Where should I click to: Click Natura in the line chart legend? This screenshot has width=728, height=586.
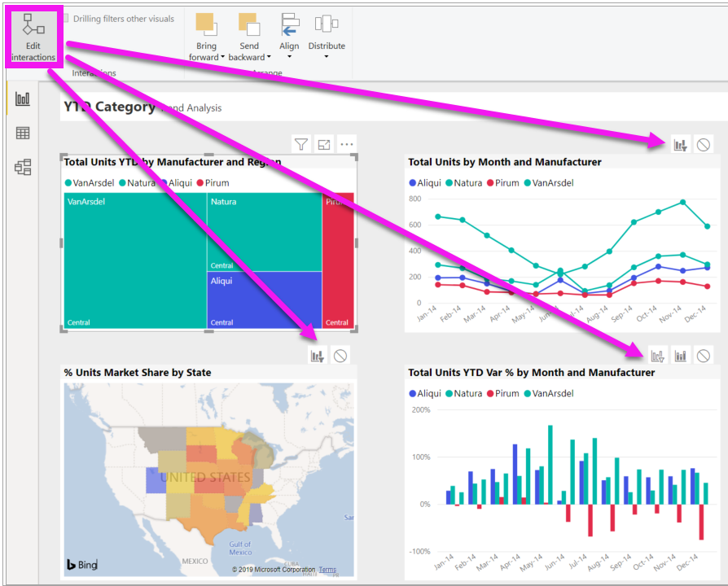click(464, 183)
